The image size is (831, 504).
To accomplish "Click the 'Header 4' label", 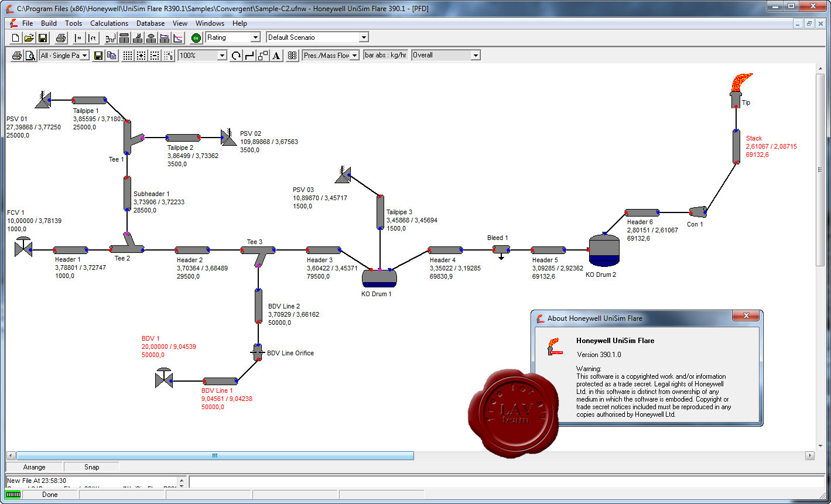I will click(442, 260).
